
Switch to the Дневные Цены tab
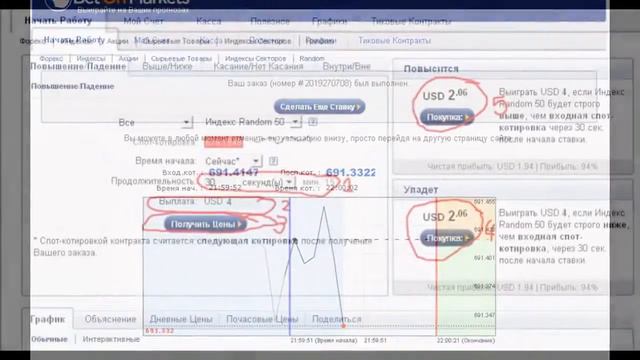point(181,319)
